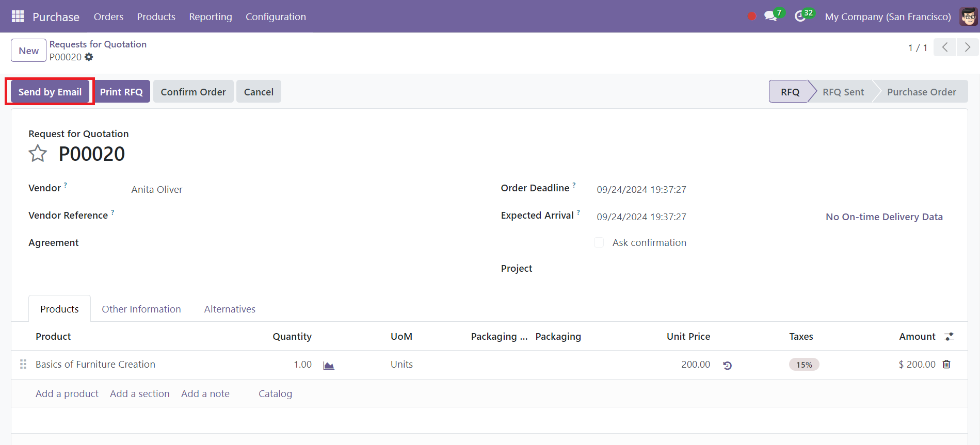Click the $ 200.00 amount cell

(917, 364)
